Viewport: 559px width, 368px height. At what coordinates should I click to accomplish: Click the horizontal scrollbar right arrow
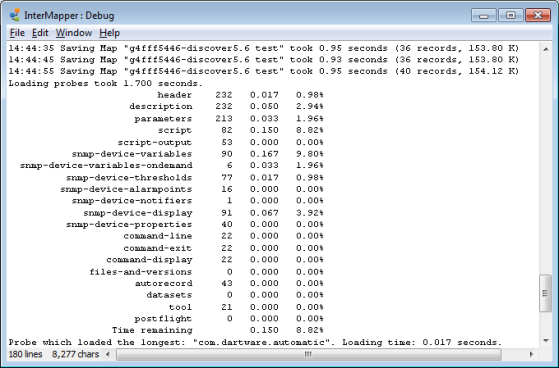(531, 354)
